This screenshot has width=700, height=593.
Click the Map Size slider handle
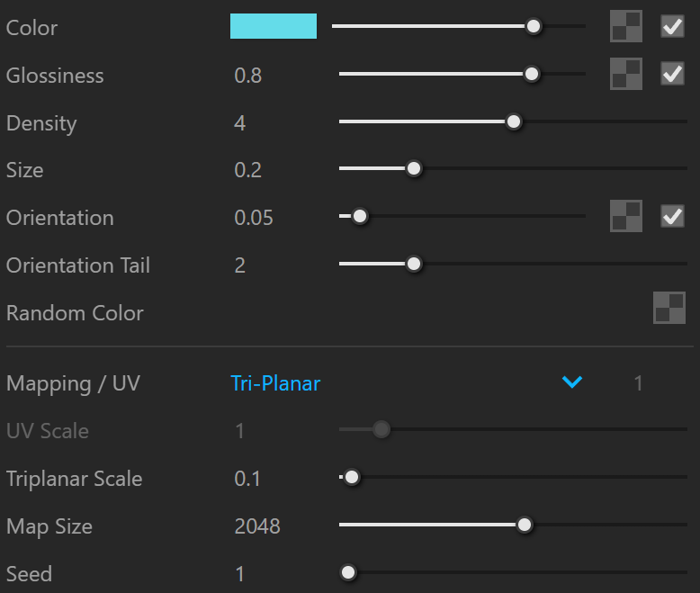525,525
